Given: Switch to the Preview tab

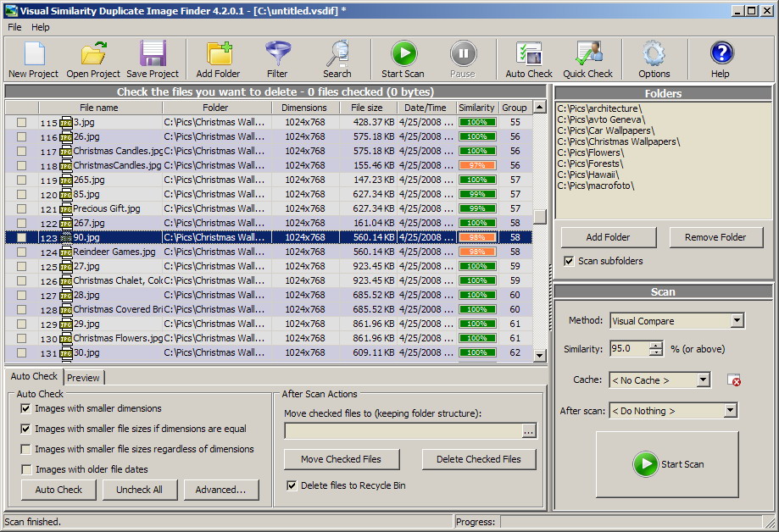Looking at the screenshot, I should [x=83, y=378].
